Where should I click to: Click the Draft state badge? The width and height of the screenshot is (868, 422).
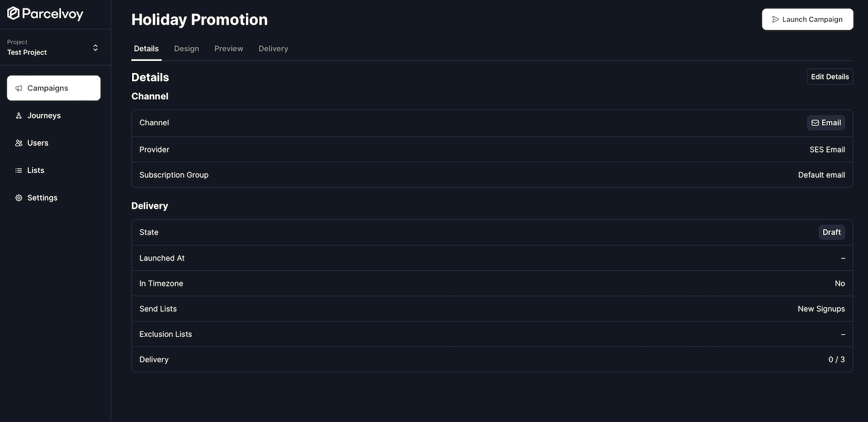pyautogui.click(x=831, y=232)
